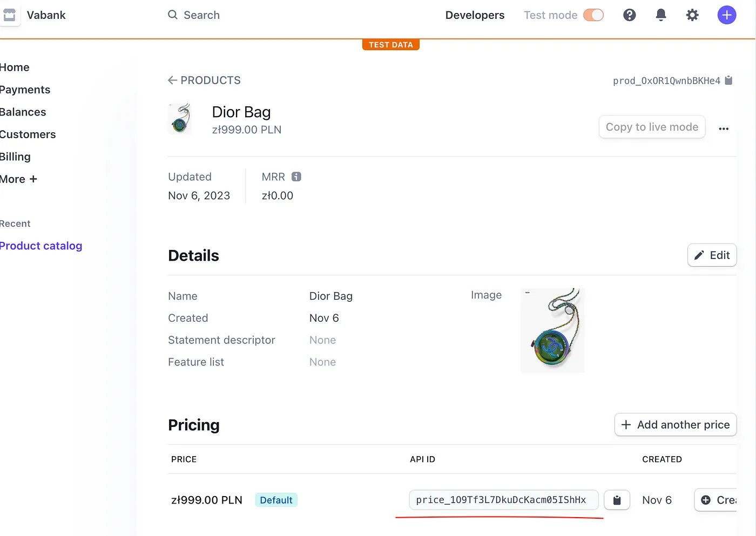756x536 pixels.
Task: Open the three-dots overflow menu
Action: tap(724, 128)
